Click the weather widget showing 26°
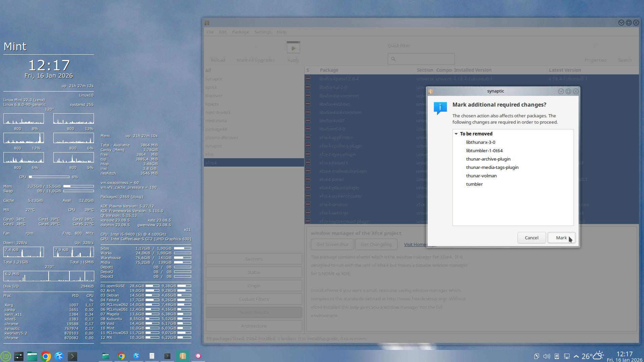This screenshot has height=362, width=644. 593,356
